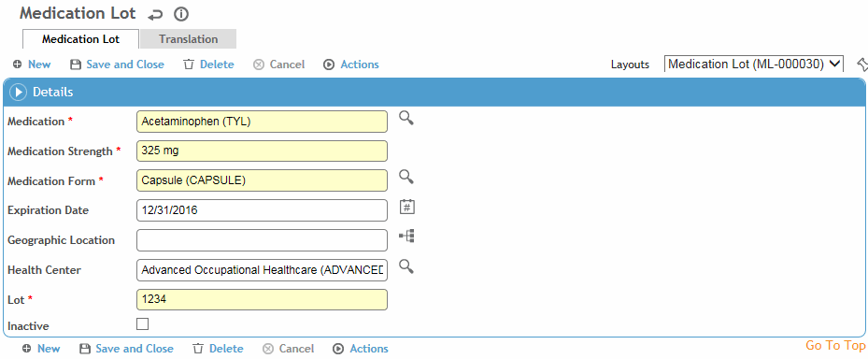The image size is (868, 359).
Task: Click New in the bottom toolbar
Action: [41, 349]
